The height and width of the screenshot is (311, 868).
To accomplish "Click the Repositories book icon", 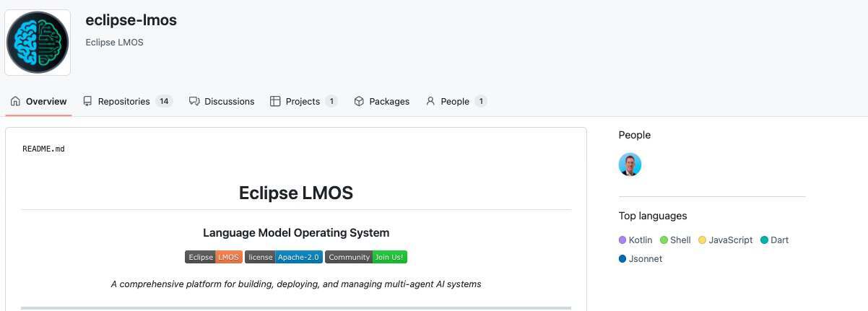I will point(87,102).
